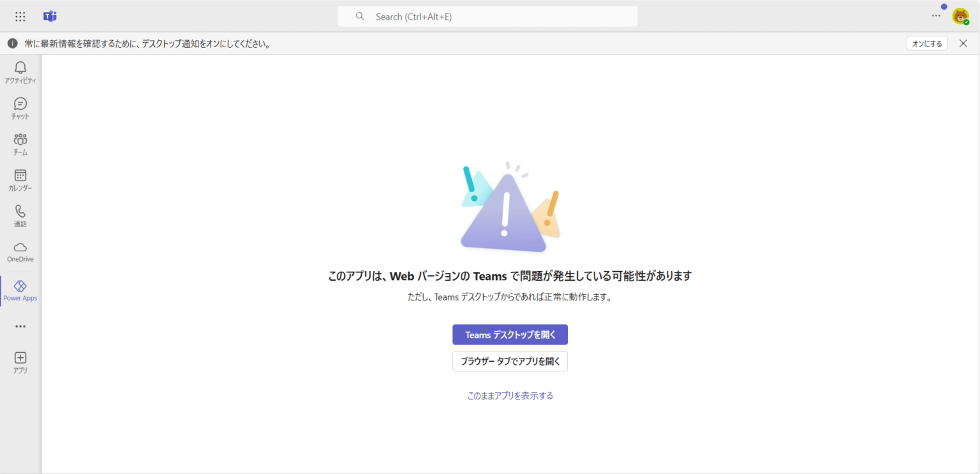Click the オンにする notification button
The width and height of the screenshot is (980, 474).
click(x=926, y=43)
